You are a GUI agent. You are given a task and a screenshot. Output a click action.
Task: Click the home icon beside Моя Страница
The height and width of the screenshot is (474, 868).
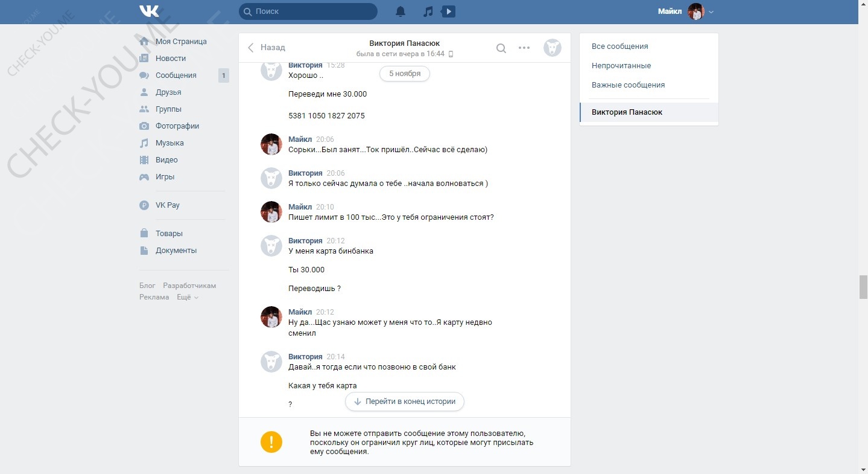144,42
